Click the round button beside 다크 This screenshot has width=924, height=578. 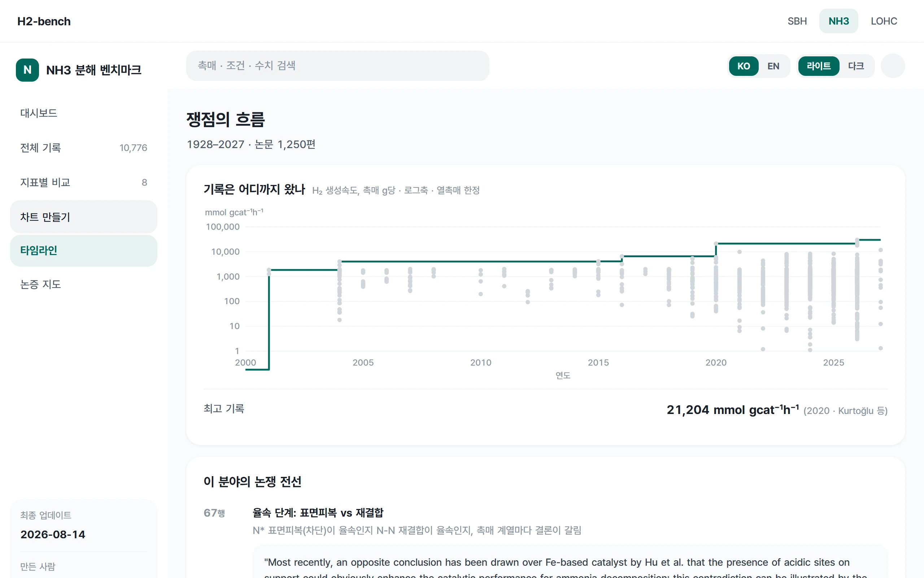(x=892, y=66)
